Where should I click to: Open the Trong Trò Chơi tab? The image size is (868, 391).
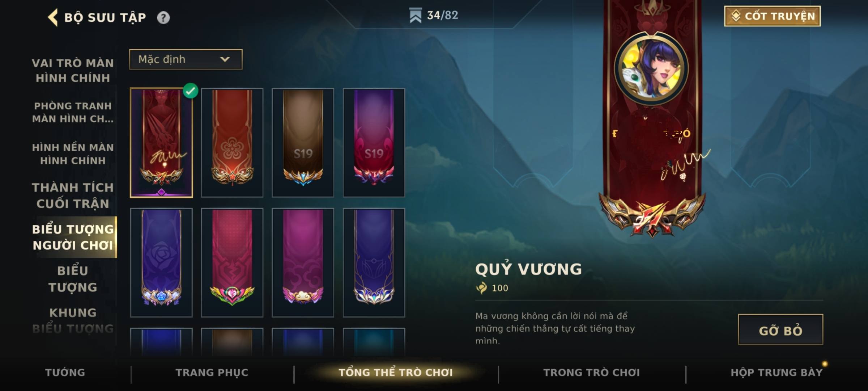coord(592,373)
